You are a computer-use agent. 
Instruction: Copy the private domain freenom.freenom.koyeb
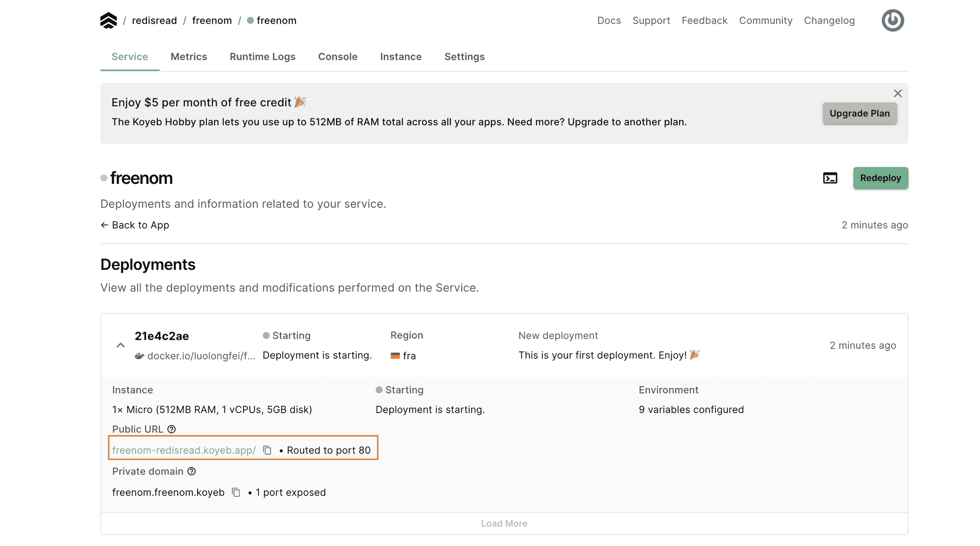click(x=236, y=492)
